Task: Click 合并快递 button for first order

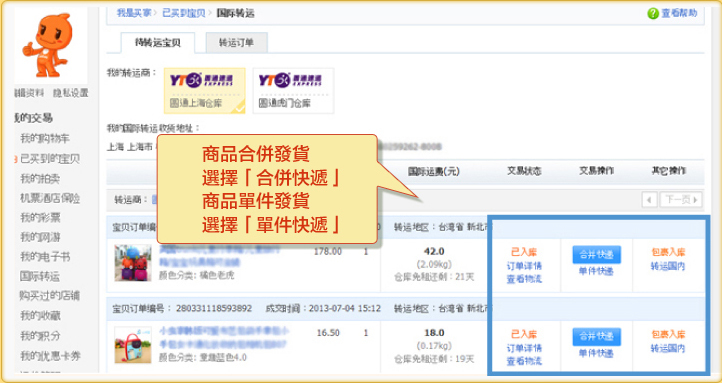Action: tap(596, 255)
